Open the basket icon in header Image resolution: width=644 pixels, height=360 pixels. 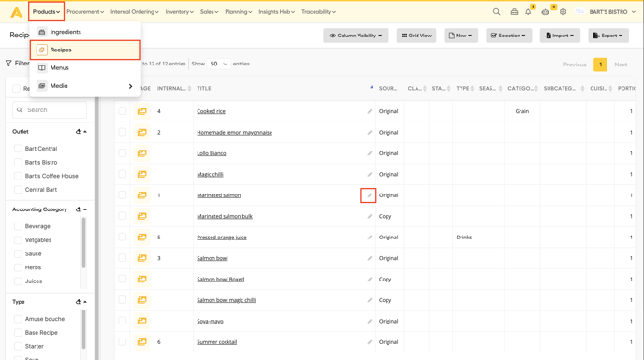514,12
